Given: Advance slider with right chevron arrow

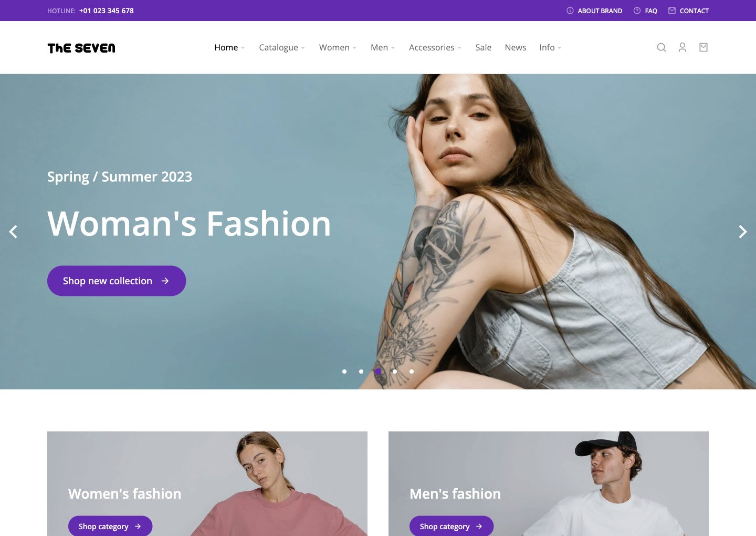Looking at the screenshot, I should click(742, 232).
